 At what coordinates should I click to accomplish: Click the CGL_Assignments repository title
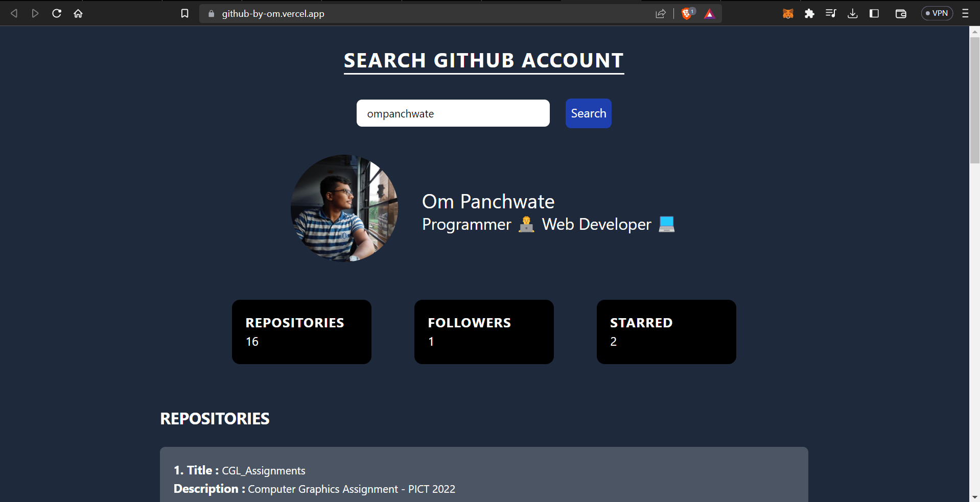(264, 471)
